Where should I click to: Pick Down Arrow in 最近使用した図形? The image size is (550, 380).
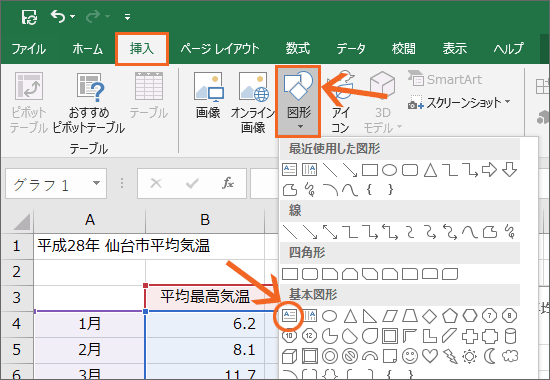point(509,170)
